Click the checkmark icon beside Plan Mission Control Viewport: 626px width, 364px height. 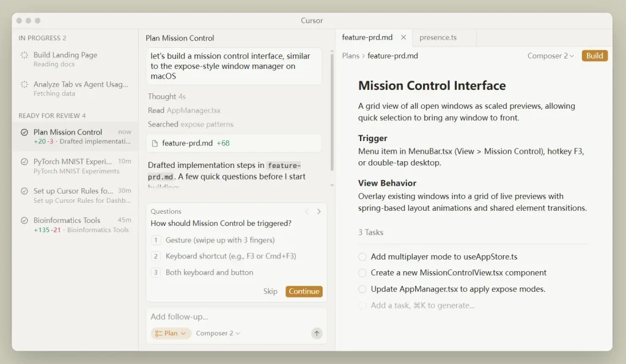click(x=24, y=133)
